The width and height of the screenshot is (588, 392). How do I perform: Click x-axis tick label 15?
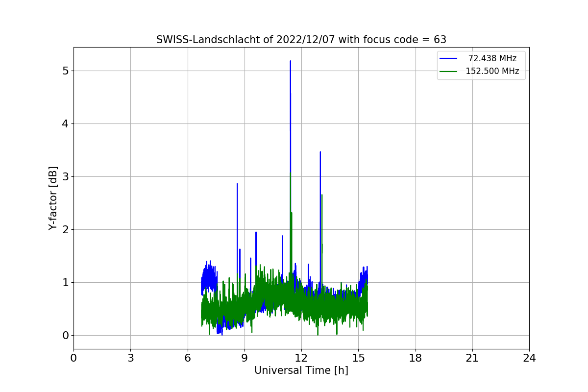(358, 358)
